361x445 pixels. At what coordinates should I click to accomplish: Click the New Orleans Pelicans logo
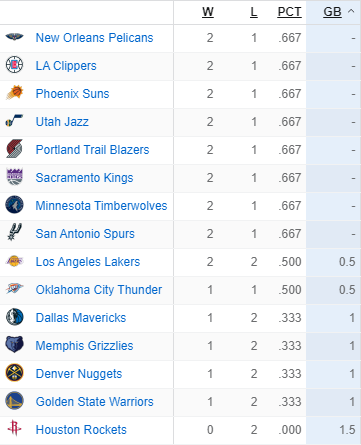click(14, 37)
